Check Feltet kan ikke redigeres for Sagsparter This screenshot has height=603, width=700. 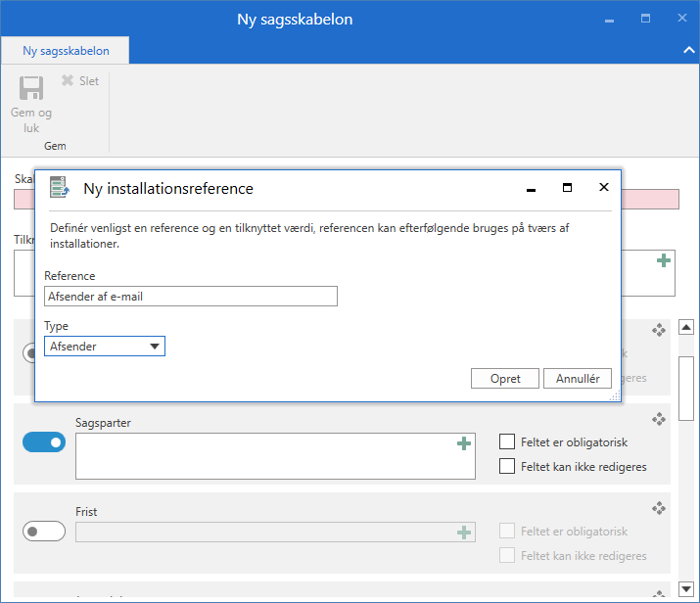coord(507,467)
